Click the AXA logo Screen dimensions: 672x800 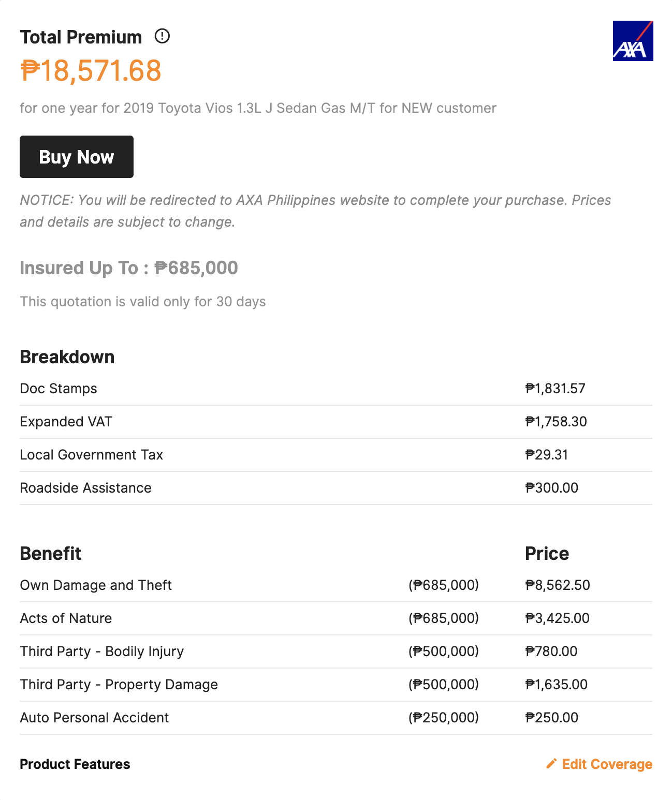[633, 41]
